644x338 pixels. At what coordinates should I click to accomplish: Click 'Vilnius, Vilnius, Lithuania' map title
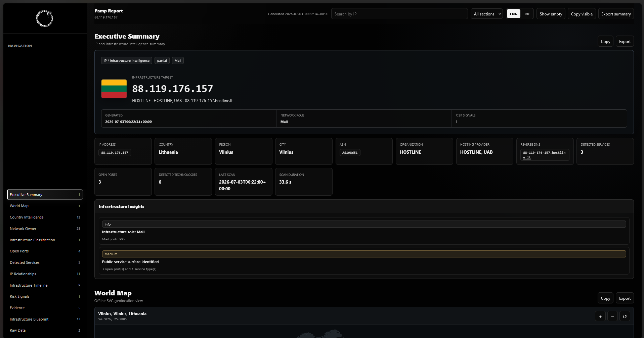point(122,314)
